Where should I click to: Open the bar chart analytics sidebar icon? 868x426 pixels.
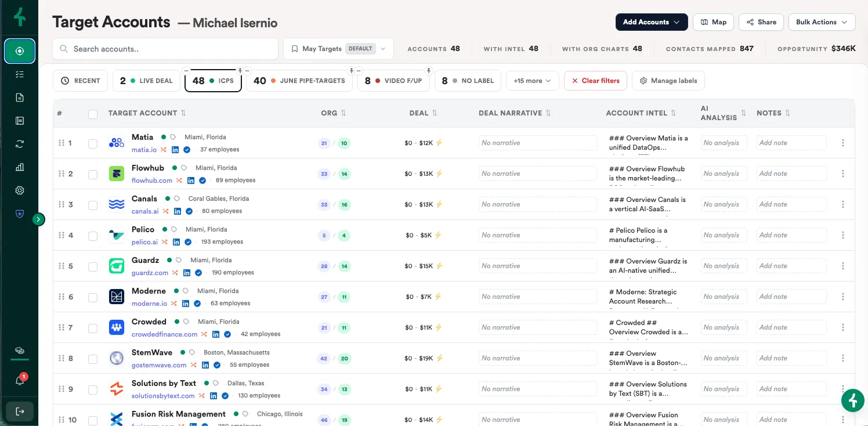20,167
